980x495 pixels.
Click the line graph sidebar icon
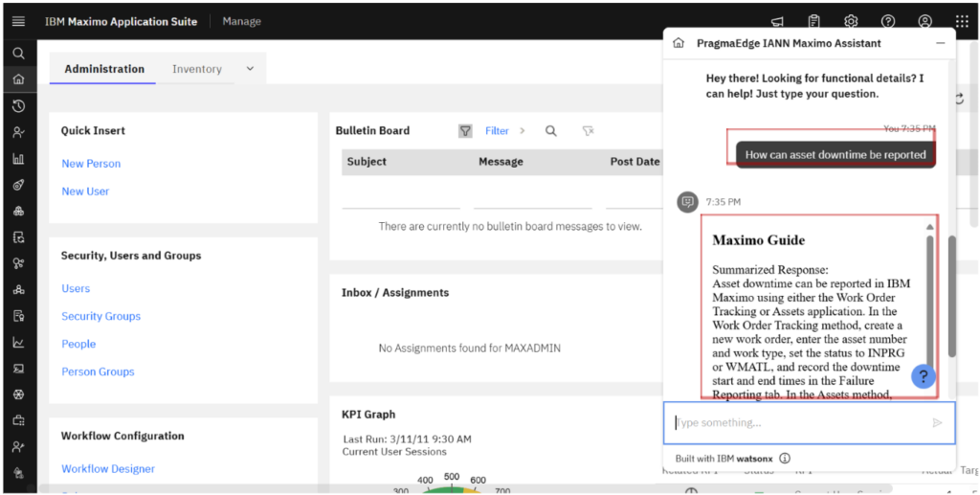click(x=18, y=343)
